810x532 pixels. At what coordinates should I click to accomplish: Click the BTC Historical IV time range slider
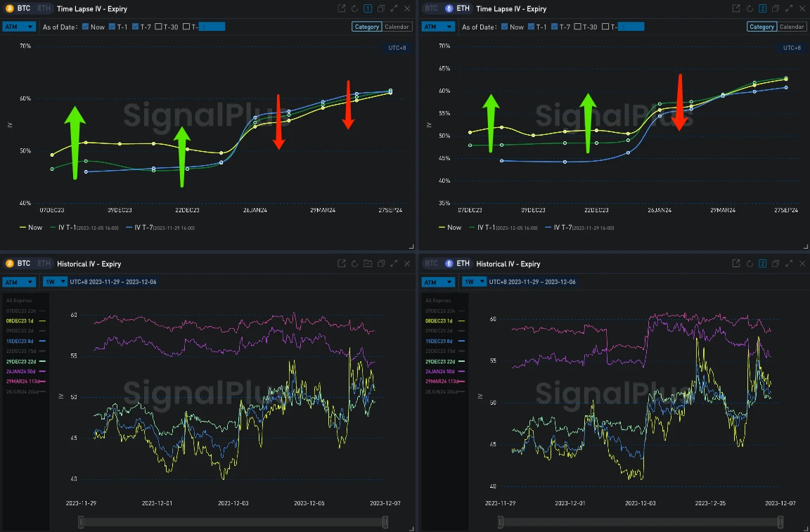click(x=233, y=521)
